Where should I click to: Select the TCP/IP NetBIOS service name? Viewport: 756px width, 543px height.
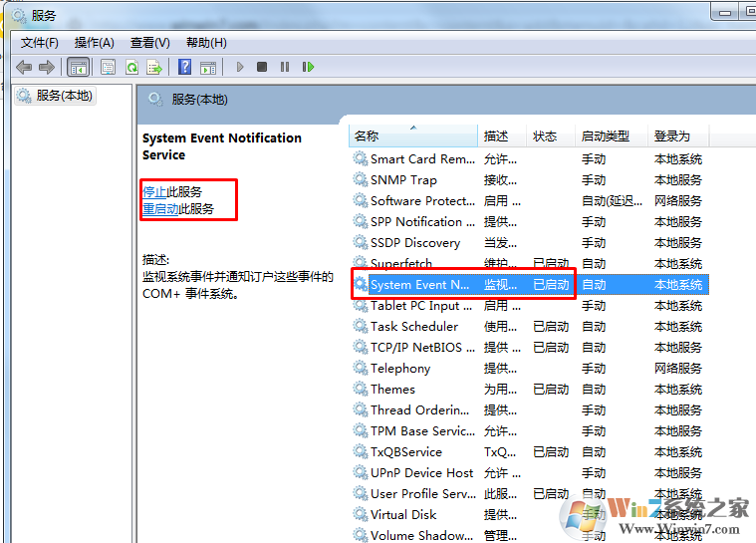422,347
